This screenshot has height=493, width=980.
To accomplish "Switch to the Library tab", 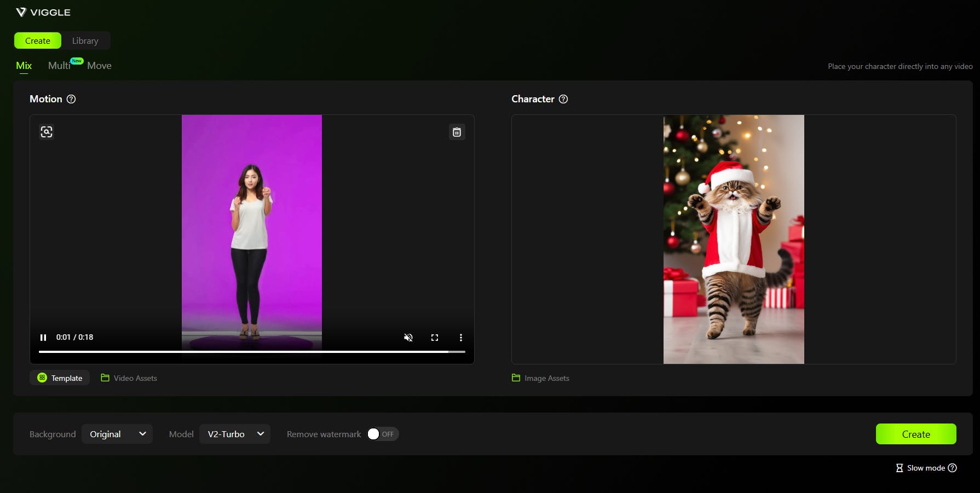I will tap(85, 40).
